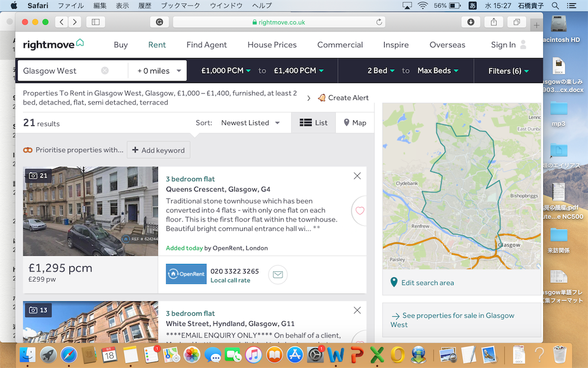Save Queens Crescent flat with the heart icon

point(359,210)
